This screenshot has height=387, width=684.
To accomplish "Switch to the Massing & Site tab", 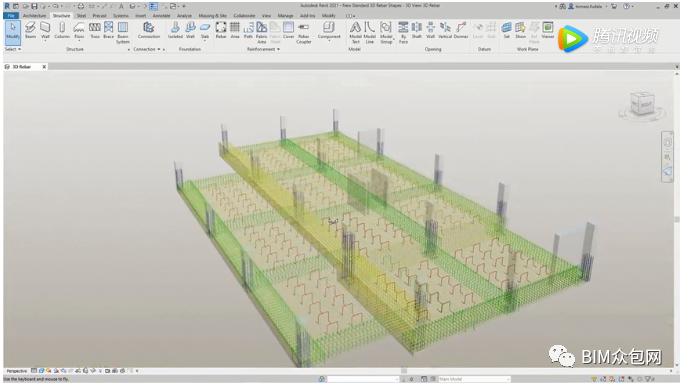I will coord(212,16).
